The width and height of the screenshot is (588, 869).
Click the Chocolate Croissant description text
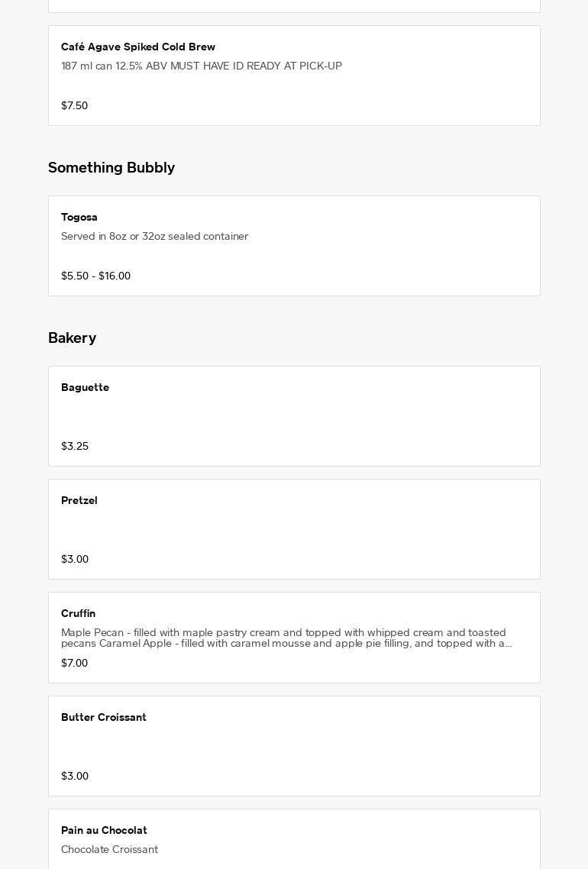(110, 850)
